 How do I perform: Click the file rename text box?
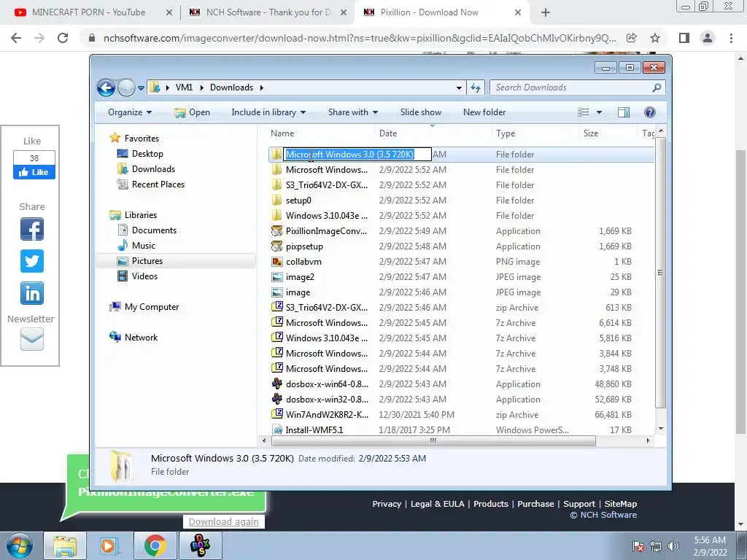coord(357,155)
